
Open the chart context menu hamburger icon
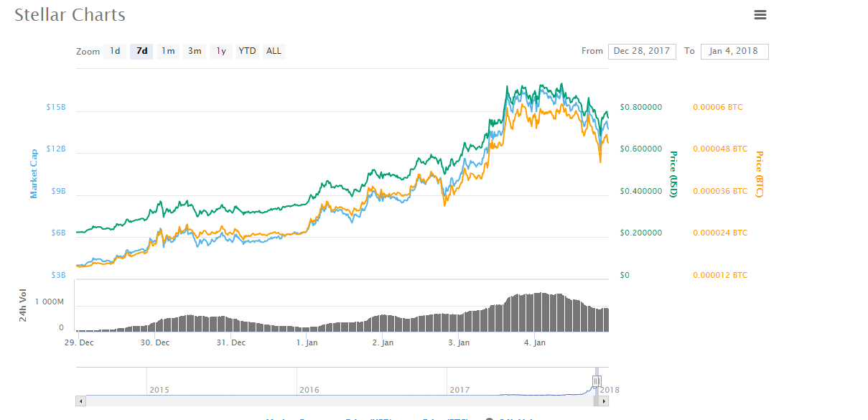click(x=760, y=15)
